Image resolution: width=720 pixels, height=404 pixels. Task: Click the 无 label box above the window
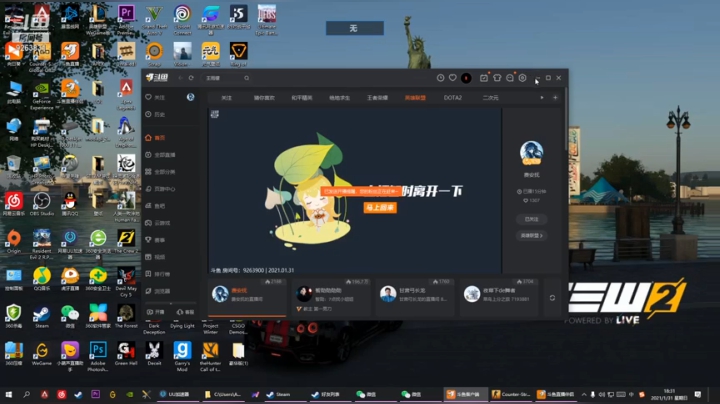[354, 28]
